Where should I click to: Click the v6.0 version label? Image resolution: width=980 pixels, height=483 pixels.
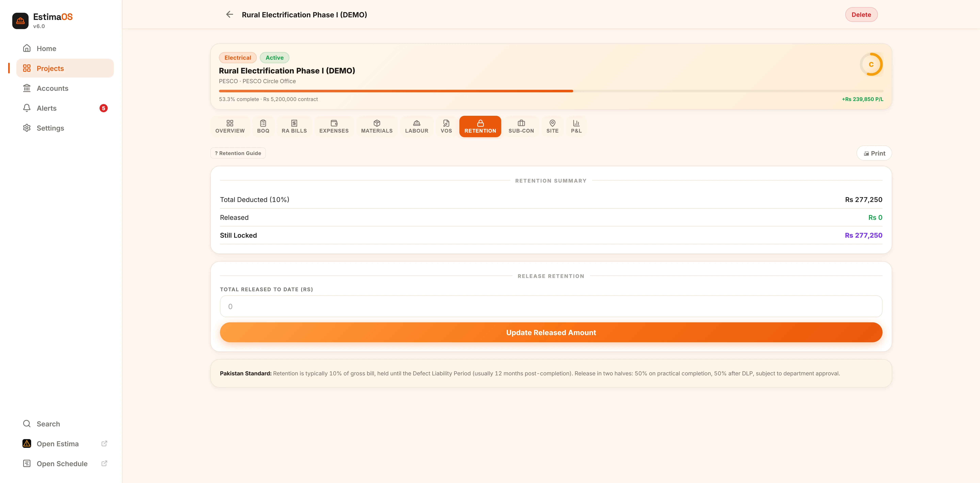pyautogui.click(x=39, y=26)
